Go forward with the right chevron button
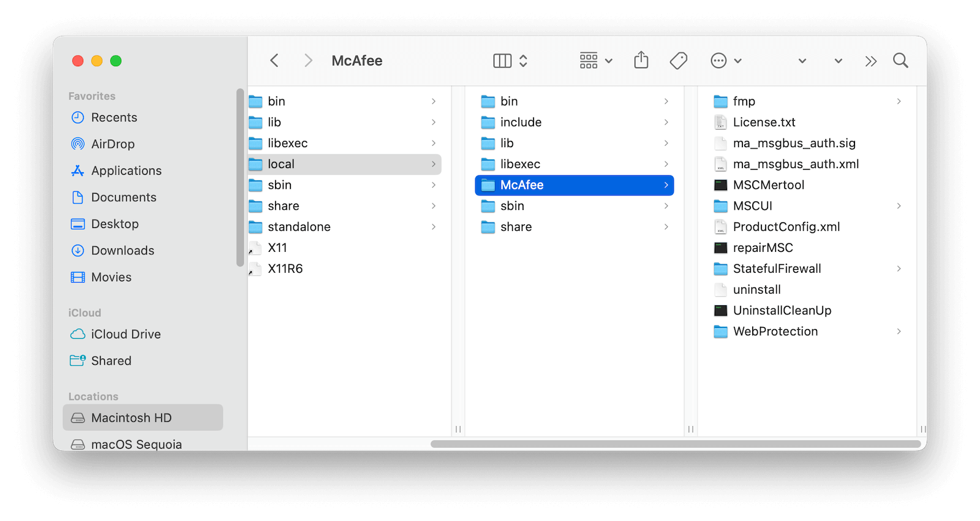Viewport: 980px width, 521px height. tap(308, 61)
